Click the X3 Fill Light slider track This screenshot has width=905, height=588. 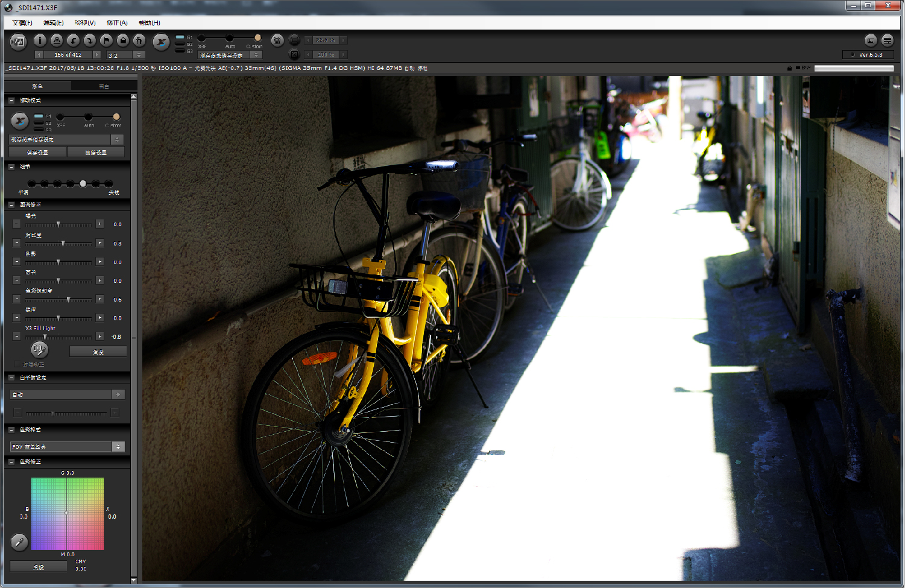click(58, 337)
